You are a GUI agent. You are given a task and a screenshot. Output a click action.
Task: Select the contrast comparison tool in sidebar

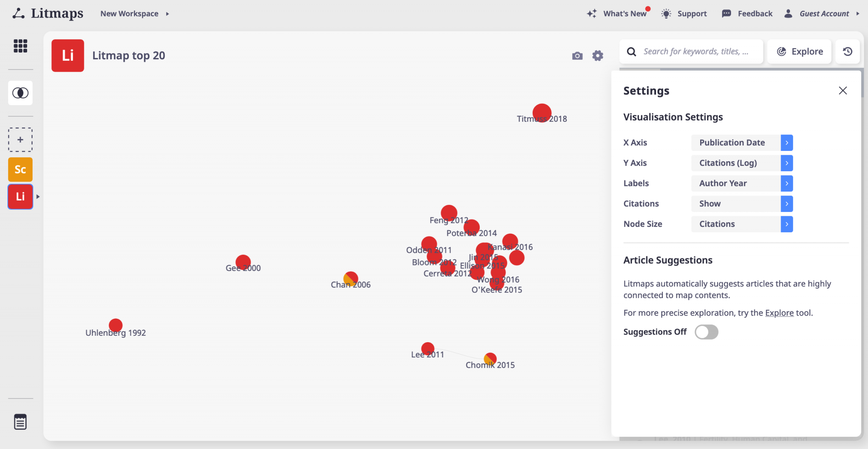[x=20, y=93]
